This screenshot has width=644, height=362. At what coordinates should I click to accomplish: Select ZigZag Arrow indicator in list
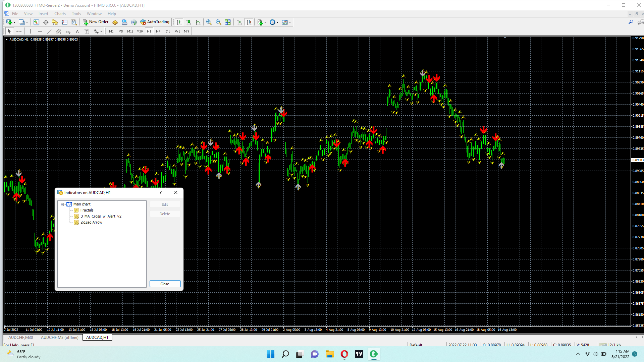pos(91,223)
